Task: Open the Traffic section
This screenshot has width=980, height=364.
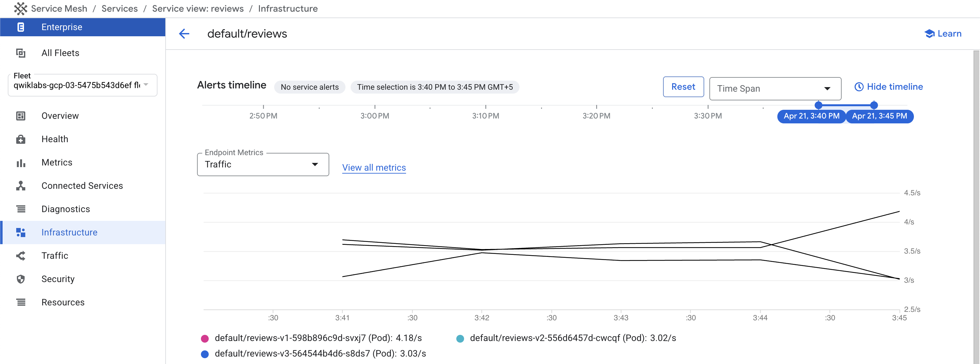Action: coord(83,256)
